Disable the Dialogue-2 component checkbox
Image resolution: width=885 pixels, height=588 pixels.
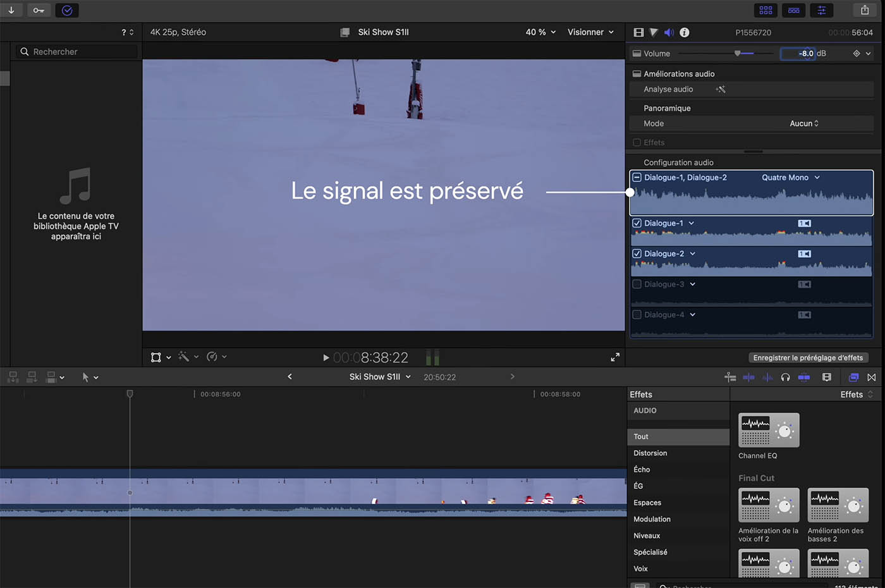tap(637, 253)
